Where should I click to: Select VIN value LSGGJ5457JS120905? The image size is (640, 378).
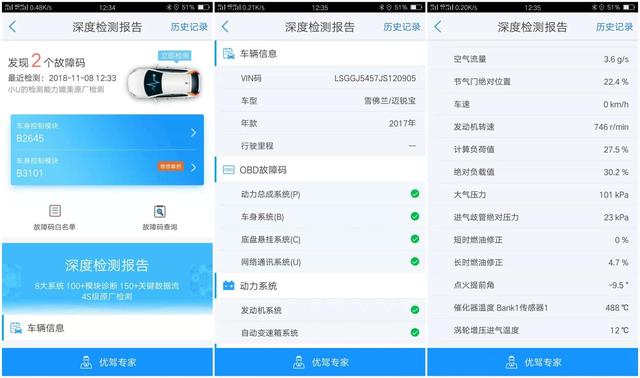pyautogui.click(x=375, y=78)
